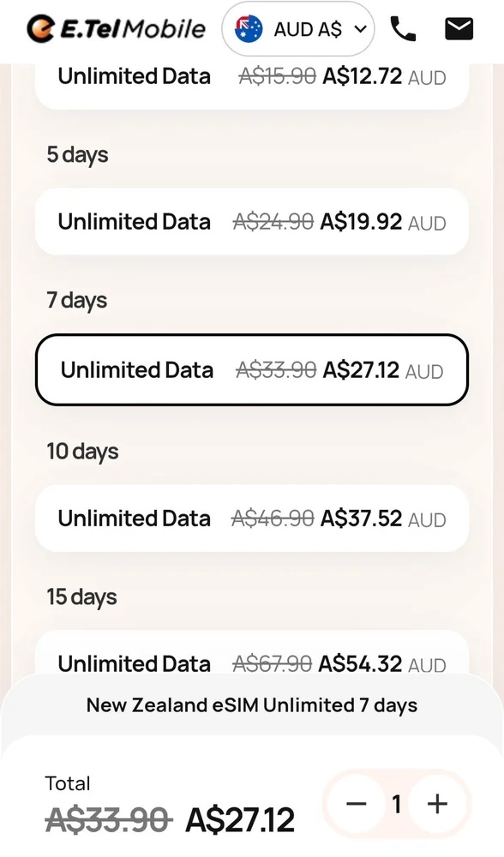Select the 5 days Unlimited Data plan
Viewport: 504px width, 857px height.
252,221
